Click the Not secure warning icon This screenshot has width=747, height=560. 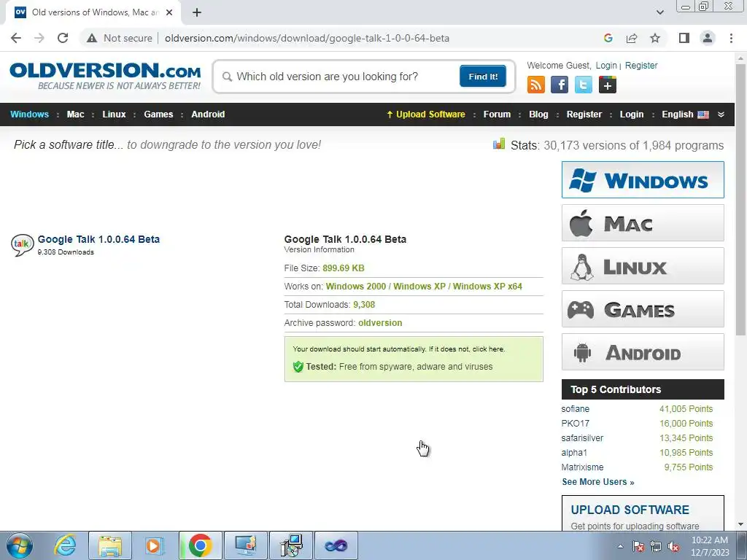91,38
